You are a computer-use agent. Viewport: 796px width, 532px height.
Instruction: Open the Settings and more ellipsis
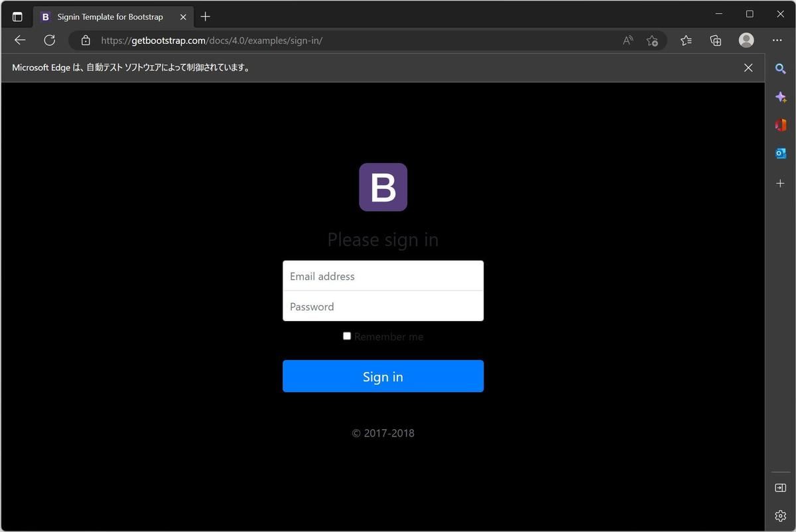tap(777, 40)
